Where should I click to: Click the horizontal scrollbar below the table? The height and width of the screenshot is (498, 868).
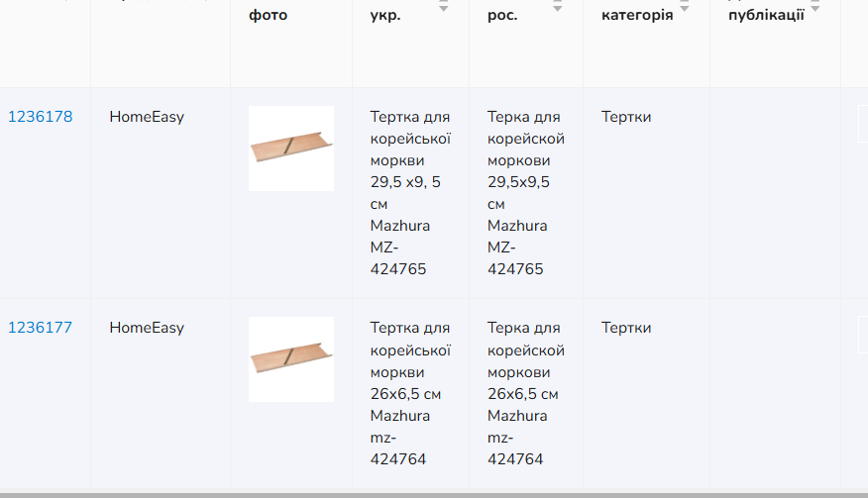click(434, 495)
